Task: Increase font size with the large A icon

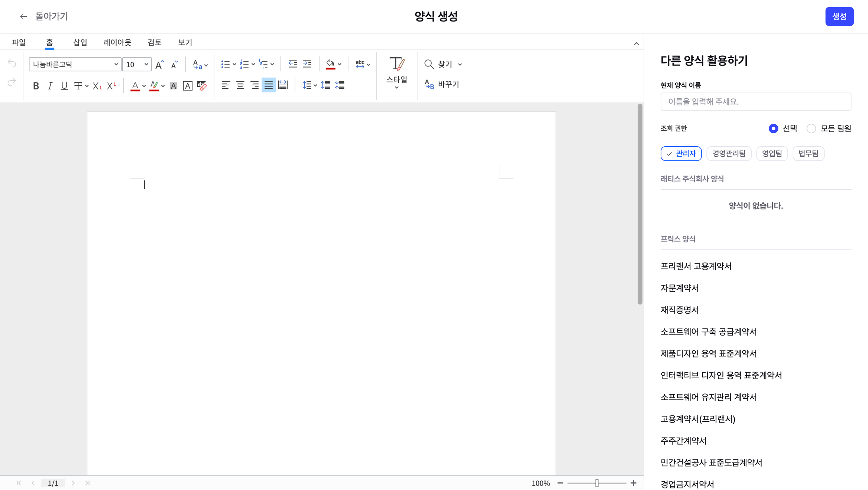Action: point(159,65)
